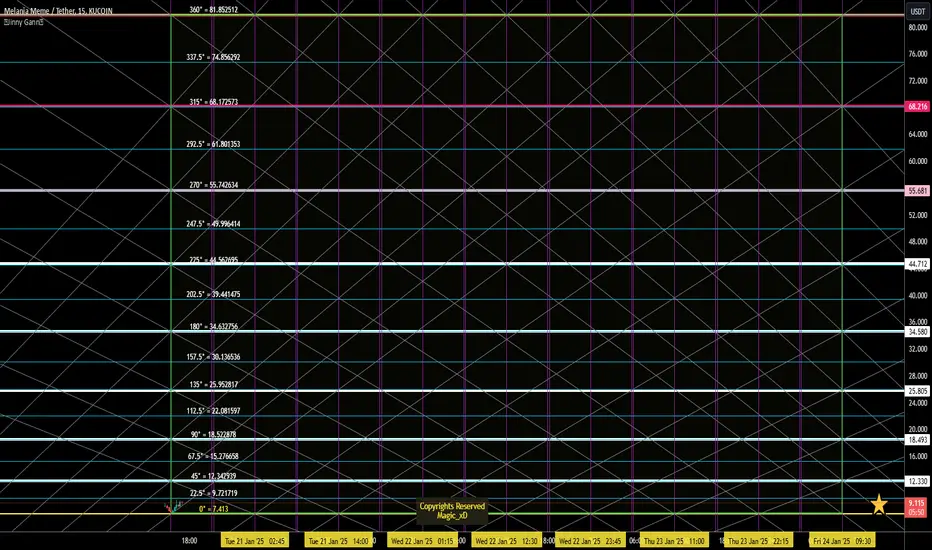932x550 pixels.
Task: Click the 72.000 price scale value
Action: (918, 81)
